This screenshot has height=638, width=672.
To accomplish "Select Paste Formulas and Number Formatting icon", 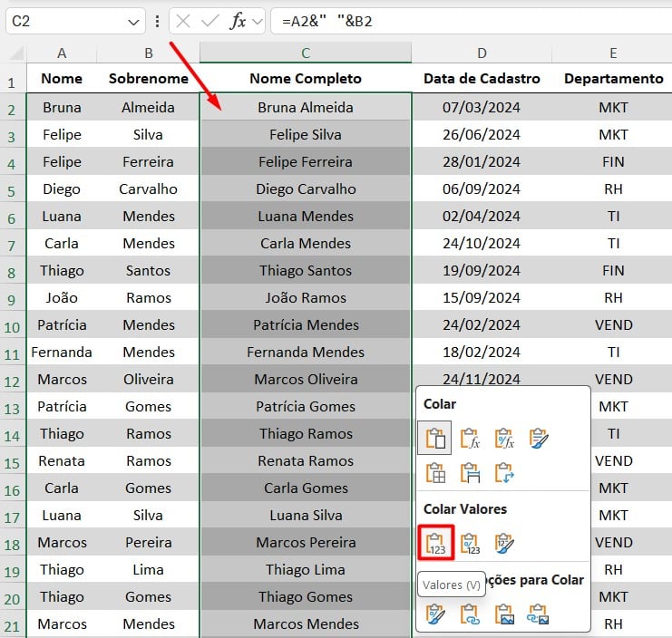I will 504,440.
